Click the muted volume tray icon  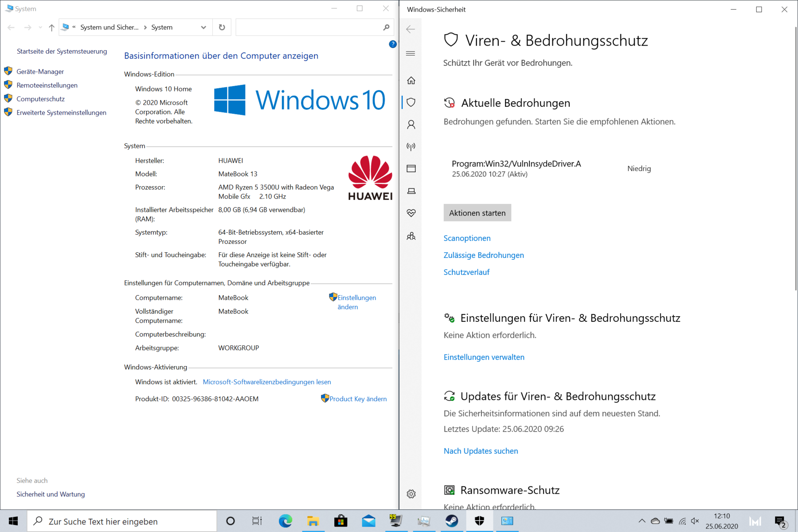pyautogui.click(x=695, y=521)
